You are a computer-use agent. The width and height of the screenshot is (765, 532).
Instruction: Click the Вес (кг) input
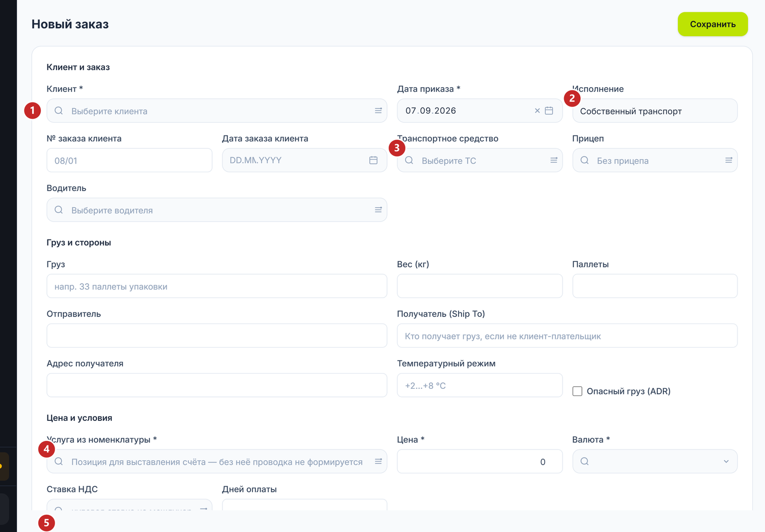[x=480, y=286]
